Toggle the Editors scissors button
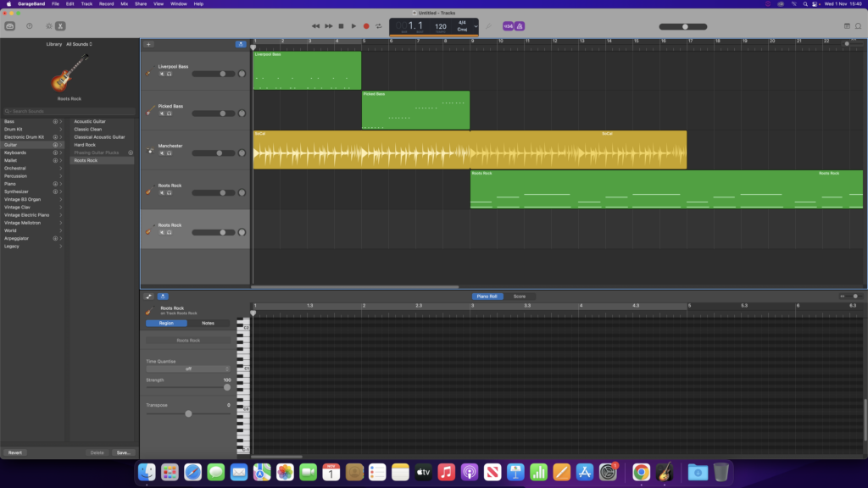The width and height of the screenshot is (868, 488). [60, 26]
